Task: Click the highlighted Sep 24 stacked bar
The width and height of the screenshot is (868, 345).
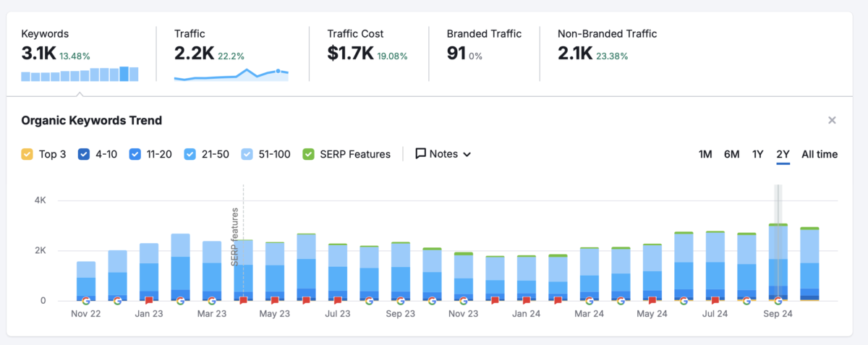Action: coord(778,260)
